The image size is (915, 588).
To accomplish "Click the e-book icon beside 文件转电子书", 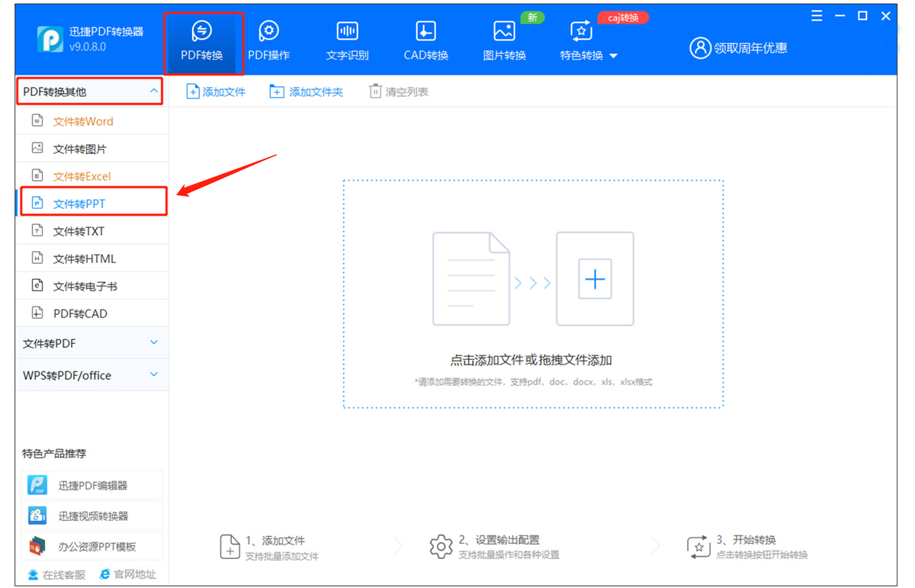I will (x=37, y=285).
